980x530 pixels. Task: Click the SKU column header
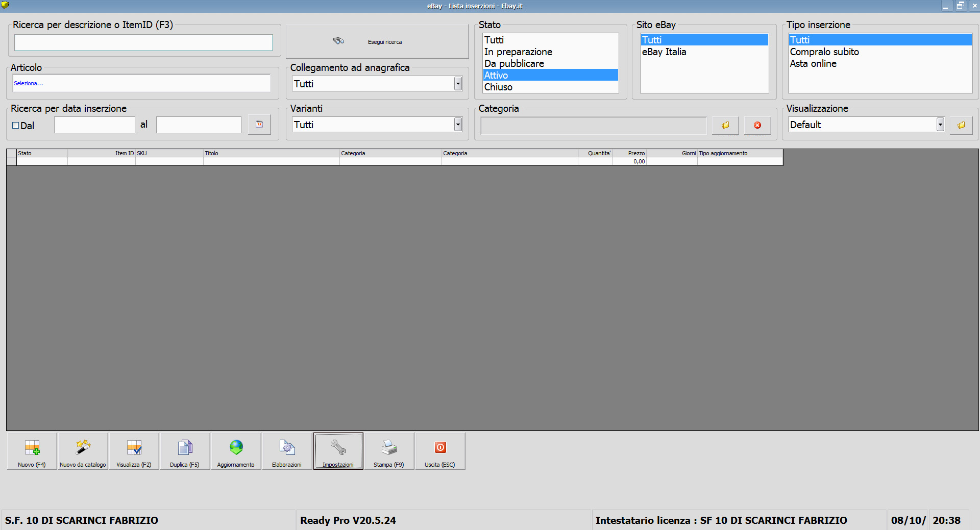coord(169,153)
